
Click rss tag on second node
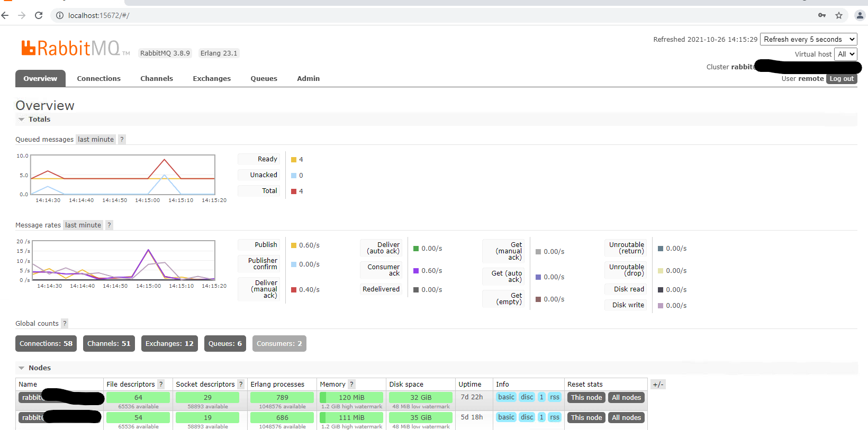[555, 417]
